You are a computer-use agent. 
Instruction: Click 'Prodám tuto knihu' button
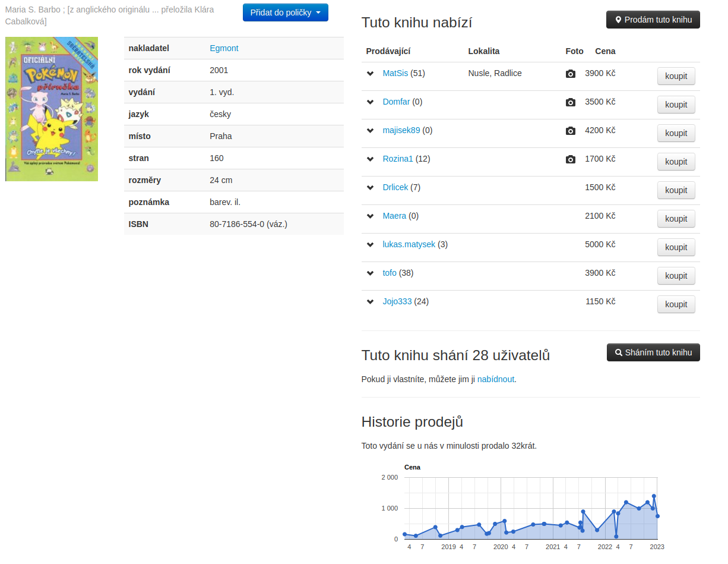653,20
